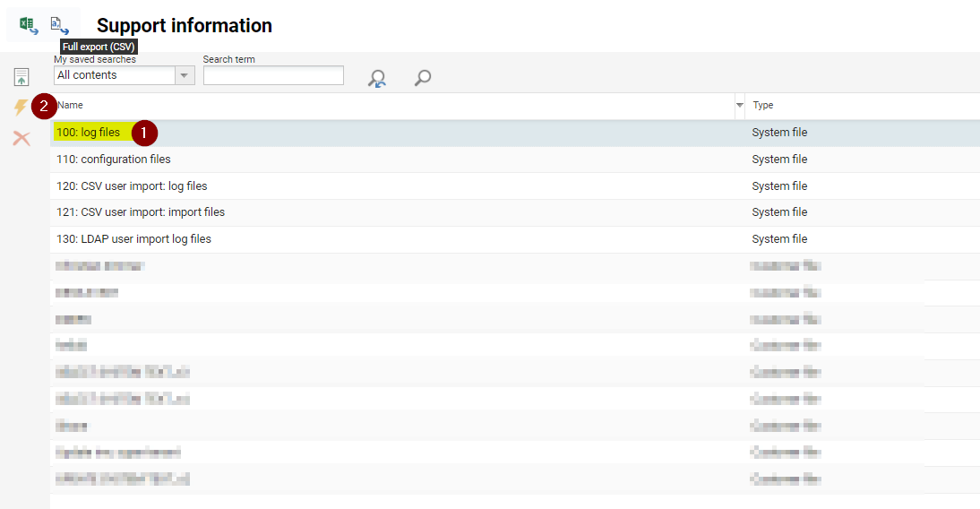The image size is (980, 509).
Task: Click the reset search magnifier icon
Action: click(377, 79)
